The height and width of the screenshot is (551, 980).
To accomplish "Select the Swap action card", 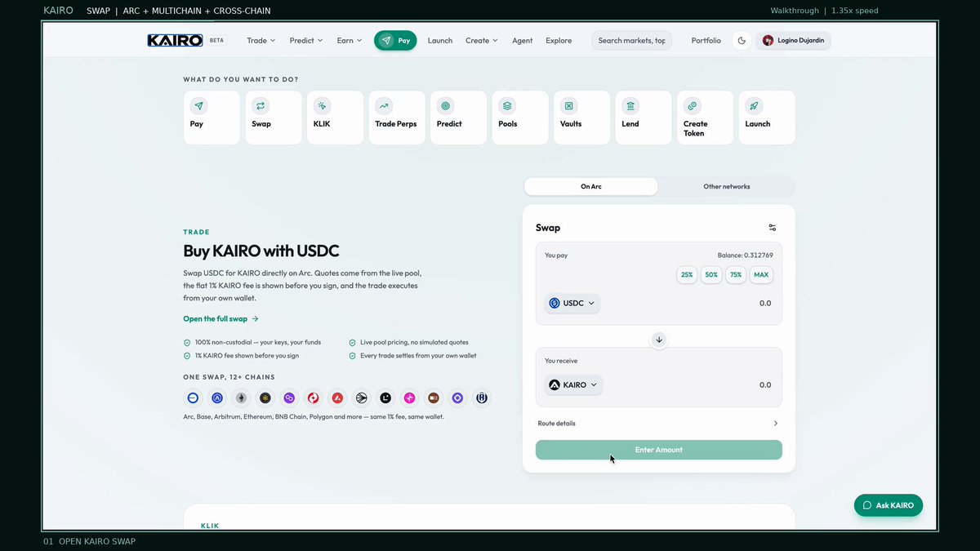I will (x=274, y=118).
